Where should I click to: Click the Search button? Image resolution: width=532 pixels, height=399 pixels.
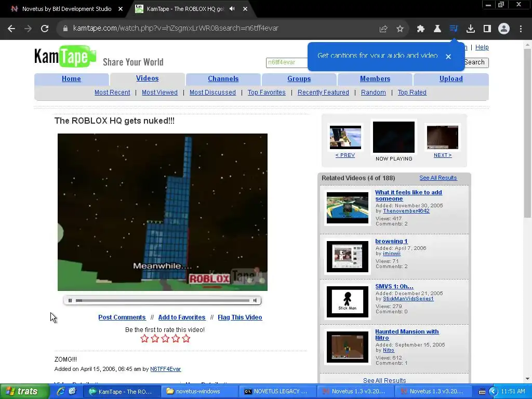pyautogui.click(x=476, y=62)
